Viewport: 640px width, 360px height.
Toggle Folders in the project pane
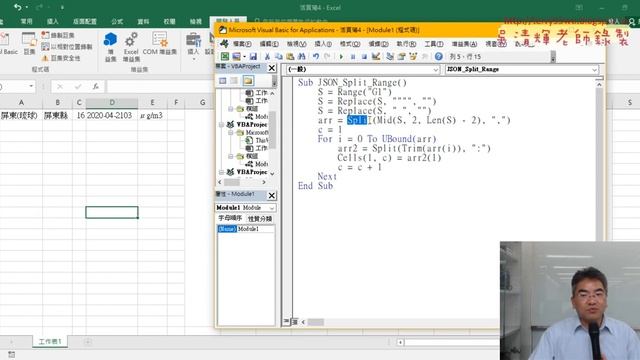[248, 81]
